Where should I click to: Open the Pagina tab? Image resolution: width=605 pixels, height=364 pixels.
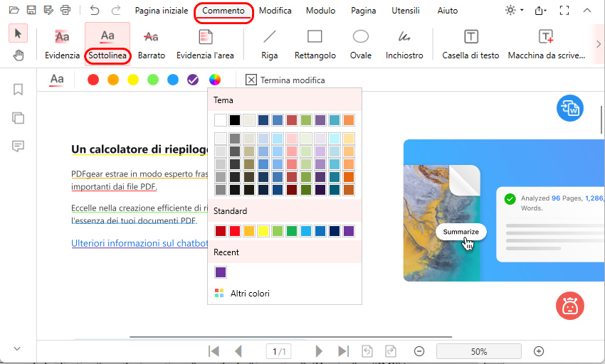pyautogui.click(x=364, y=11)
